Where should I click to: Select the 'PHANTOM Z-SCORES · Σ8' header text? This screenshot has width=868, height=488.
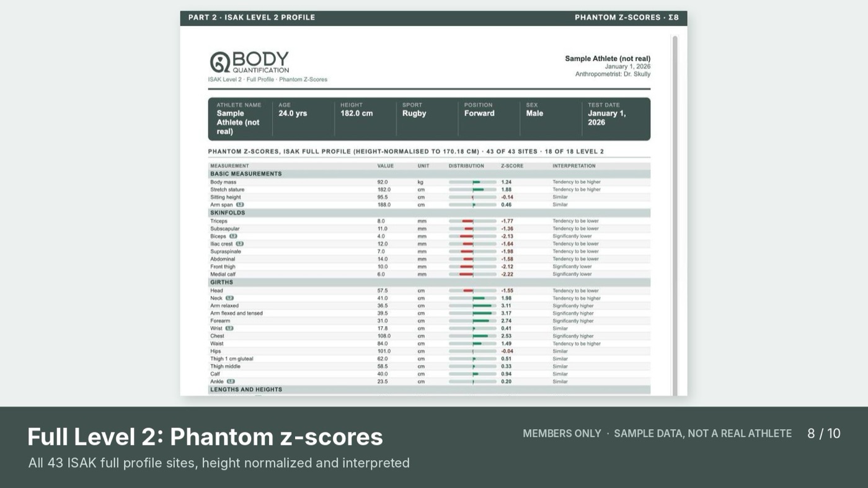pos(626,17)
